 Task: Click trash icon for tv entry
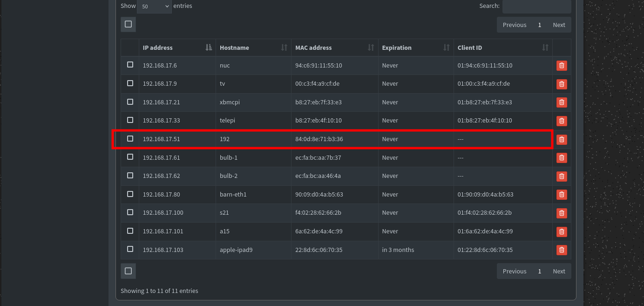click(x=562, y=84)
